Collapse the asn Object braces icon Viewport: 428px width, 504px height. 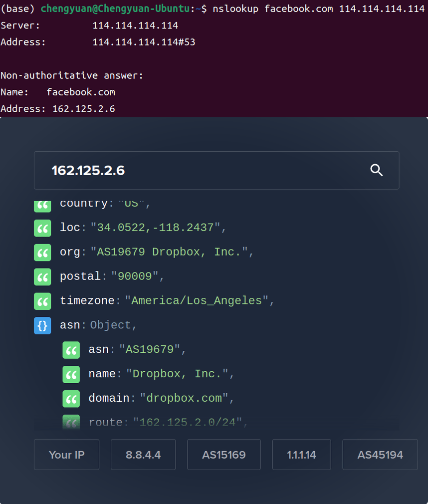pos(42,326)
